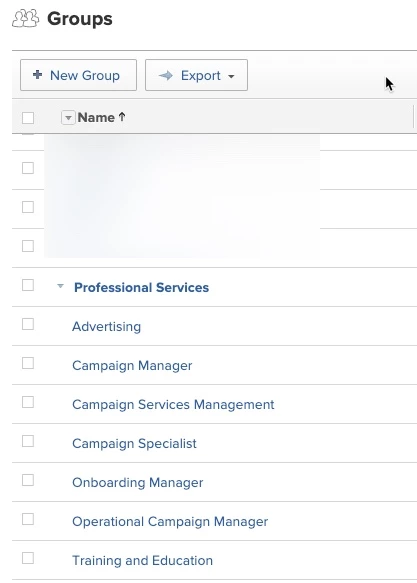Sort by the Name column header
This screenshot has width=417, height=583.
pyautogui.click(x=96, y=117)
